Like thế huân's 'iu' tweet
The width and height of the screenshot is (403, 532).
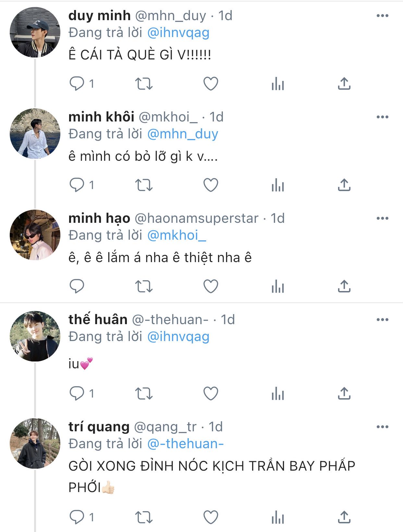211,394
